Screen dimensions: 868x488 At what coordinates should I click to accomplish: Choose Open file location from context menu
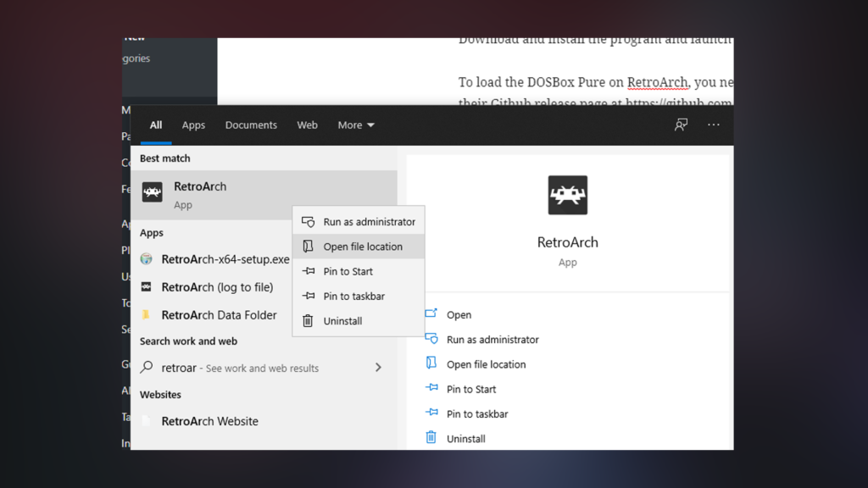click(359, 247)
